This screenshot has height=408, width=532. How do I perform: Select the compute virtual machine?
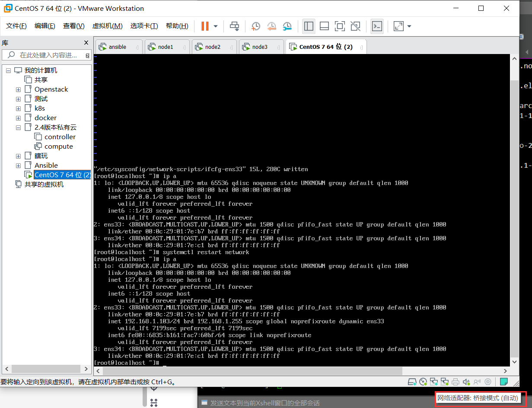pos(59,147)
